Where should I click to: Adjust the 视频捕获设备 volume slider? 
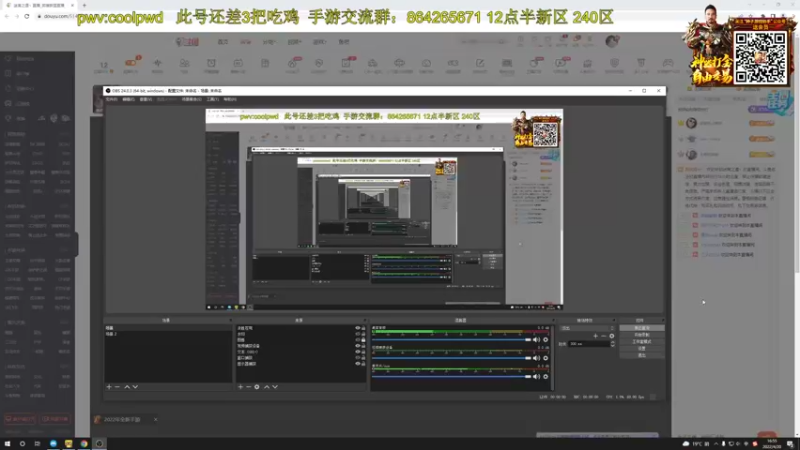[x=452, y=358]
